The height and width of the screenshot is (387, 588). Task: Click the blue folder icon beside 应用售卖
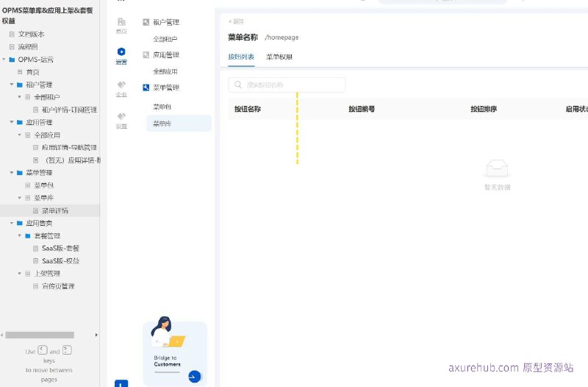tap(20, 223)
